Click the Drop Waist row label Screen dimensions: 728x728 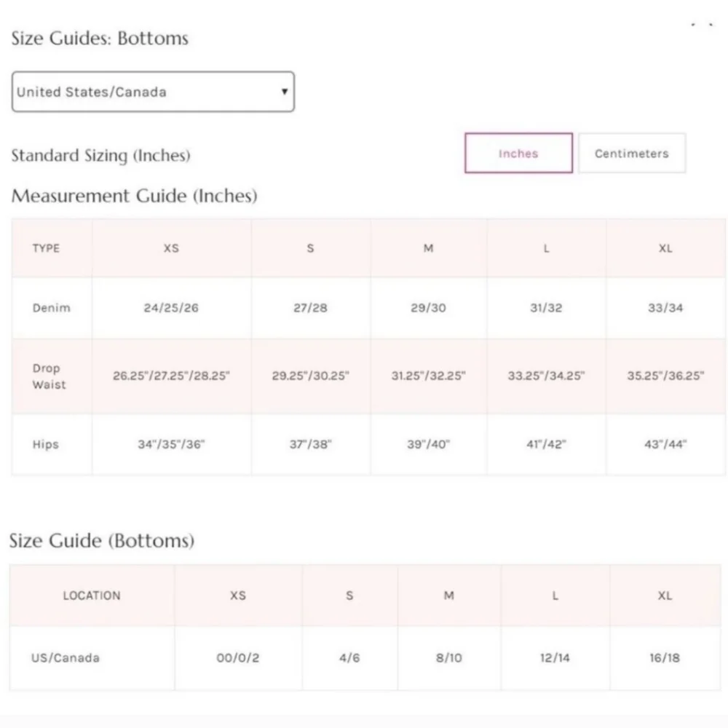pos(49,376)
